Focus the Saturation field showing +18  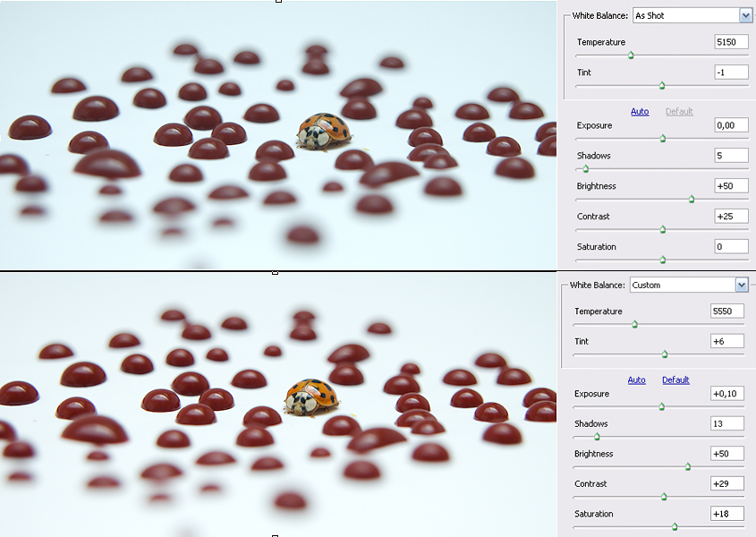pos(727,514)
